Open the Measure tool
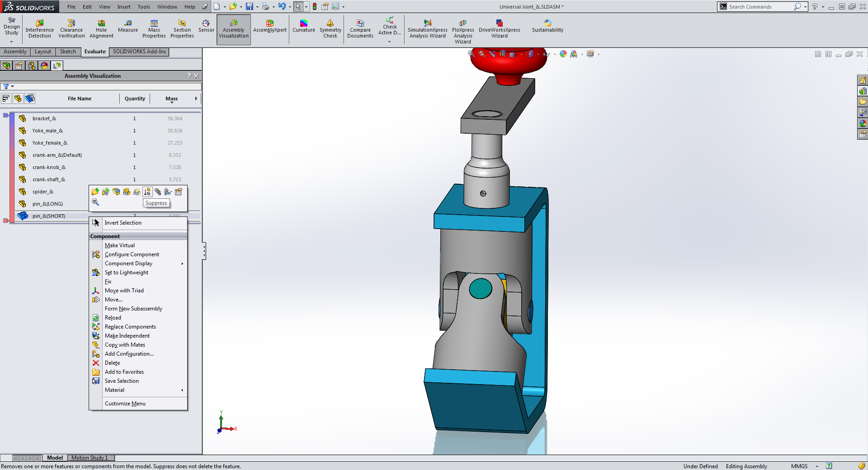 128,26
